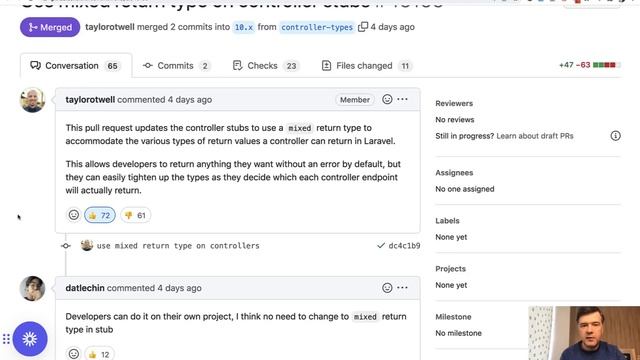Image resolution: width=640 pixels, height=360 pixels.
Task: Add reaction smiley below taylorotwell's comment
Action: tap(74, 215)
